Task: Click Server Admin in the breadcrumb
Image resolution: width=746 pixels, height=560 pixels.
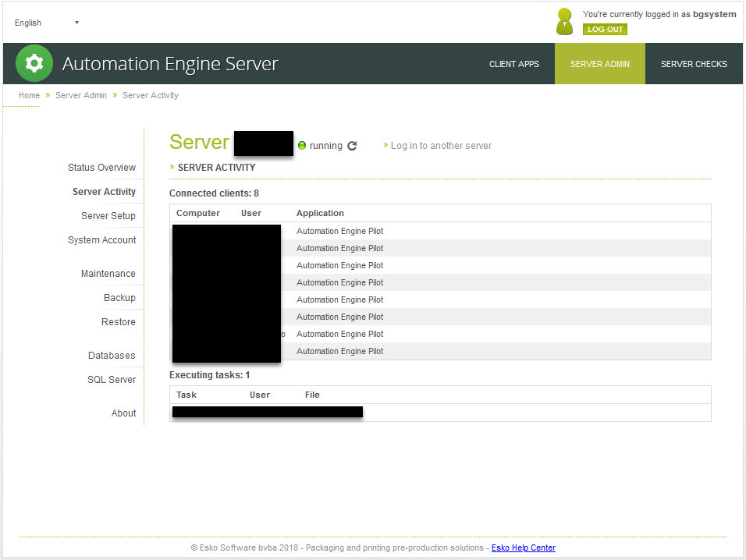Action: click(x=81, y=95)
